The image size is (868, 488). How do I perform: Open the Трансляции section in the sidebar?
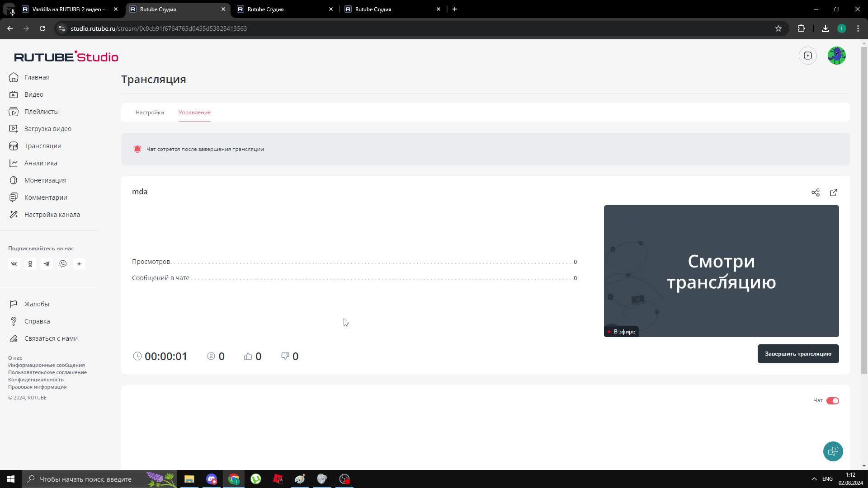tap(42, 145)
